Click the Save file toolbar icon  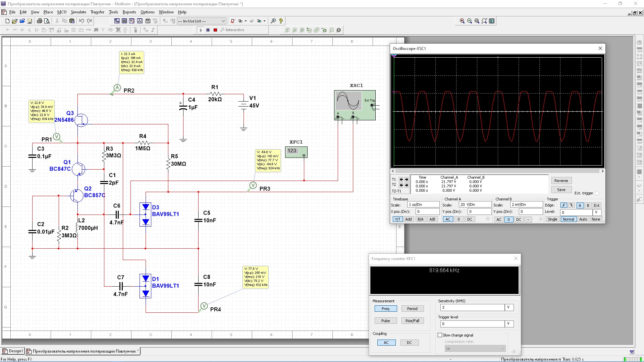pyautogui.click(x=30, y=21)
